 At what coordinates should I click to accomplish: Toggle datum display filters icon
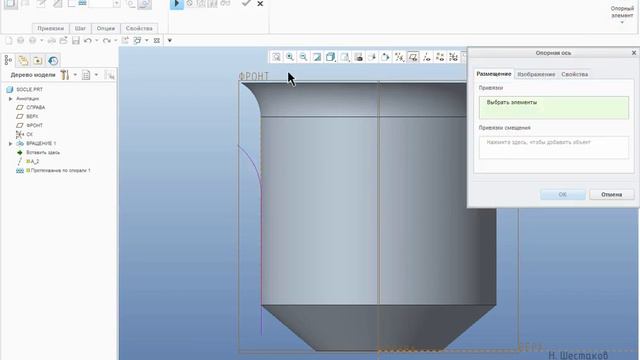tap(399, 57)
